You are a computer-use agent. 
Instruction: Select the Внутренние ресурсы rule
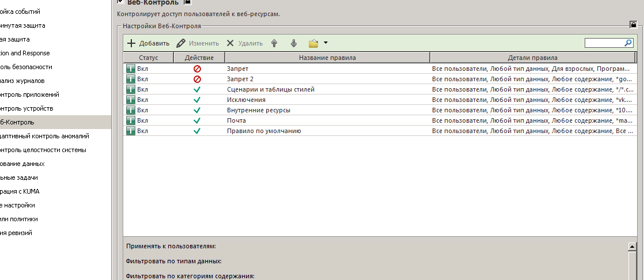[258, 110]
